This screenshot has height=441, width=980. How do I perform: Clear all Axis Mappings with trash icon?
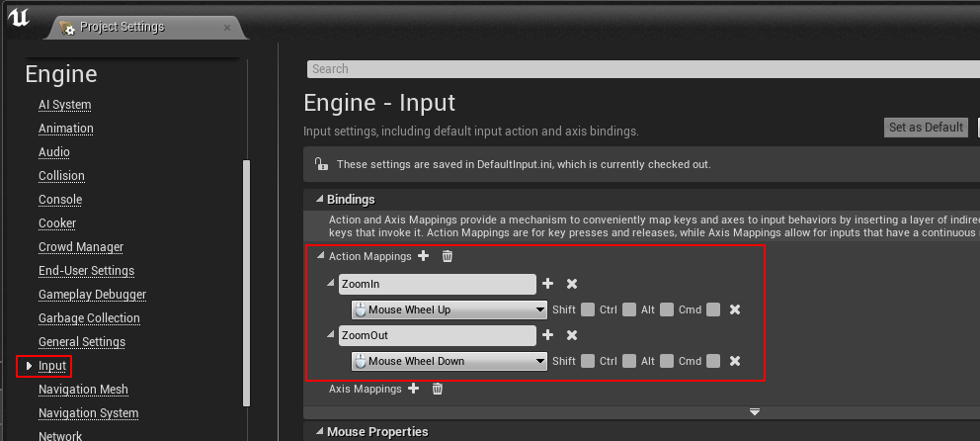point(438,389)
